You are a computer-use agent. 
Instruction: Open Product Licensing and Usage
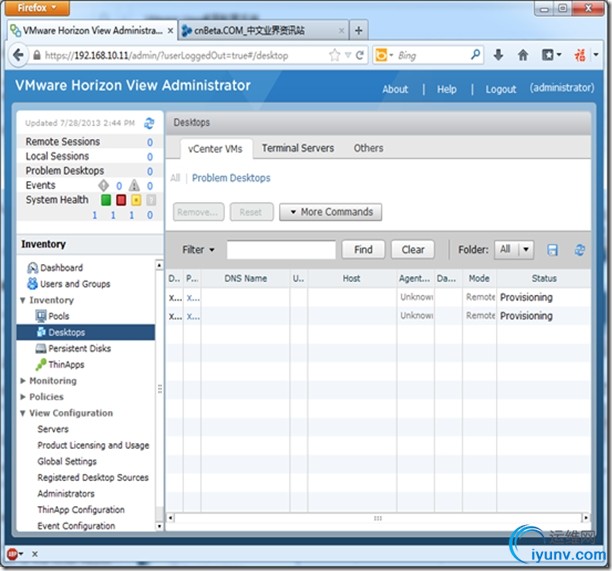coord(93,445)
